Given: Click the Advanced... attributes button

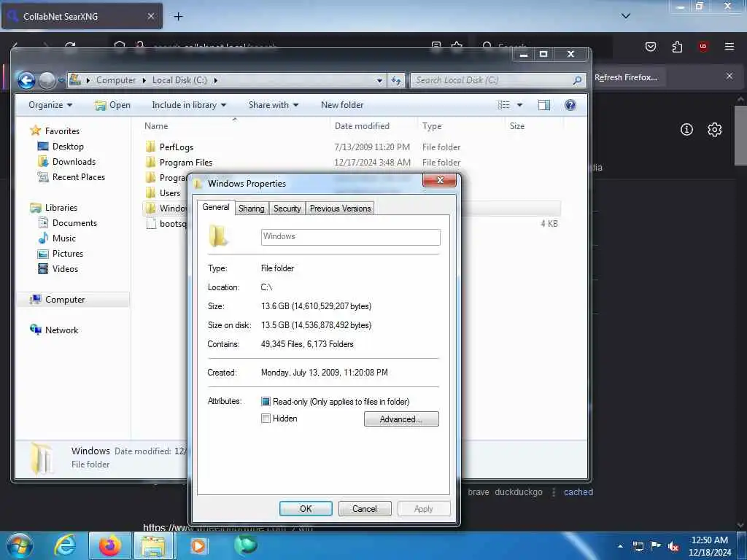Looking at the screenshot, I should (401, 419).
